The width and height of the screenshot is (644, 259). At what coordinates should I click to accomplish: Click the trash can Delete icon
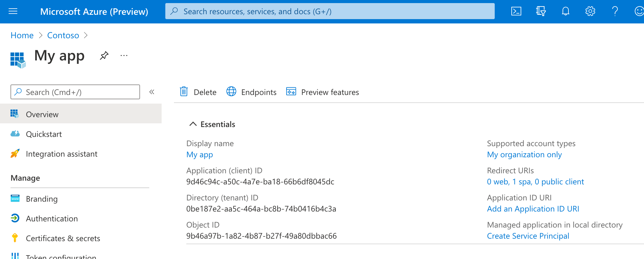(x=184, y=92)
